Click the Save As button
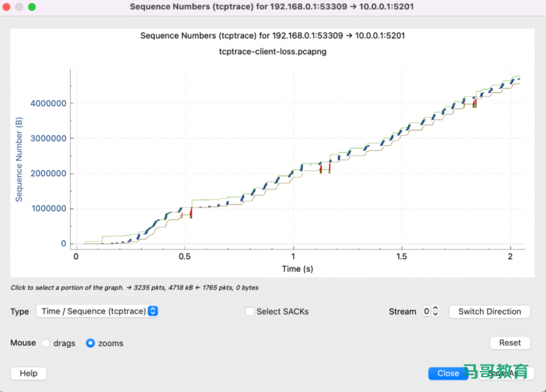 505,373
